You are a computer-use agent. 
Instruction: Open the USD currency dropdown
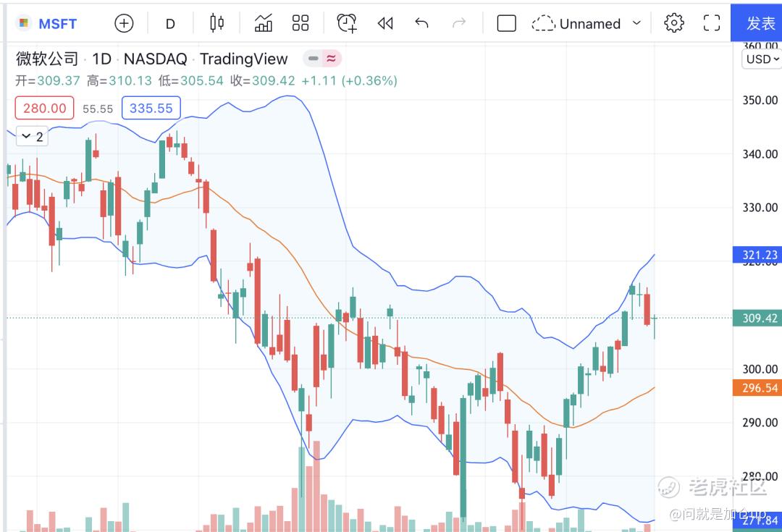(x=761, y=59)
